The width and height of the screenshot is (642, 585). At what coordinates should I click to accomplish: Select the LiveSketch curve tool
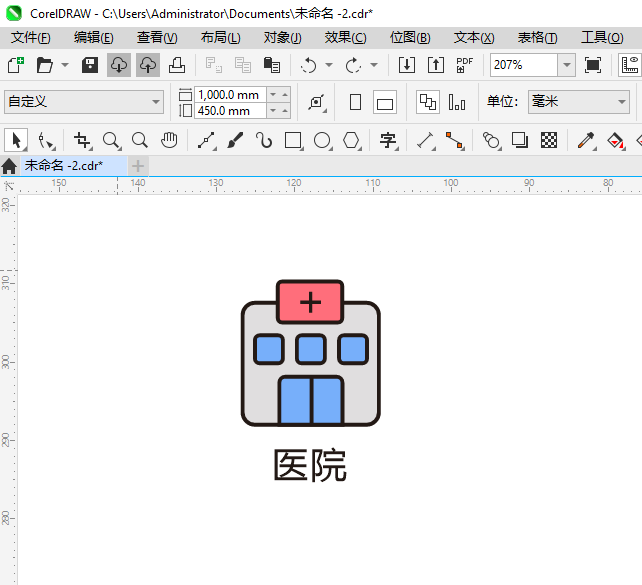[x=264, y=140]
